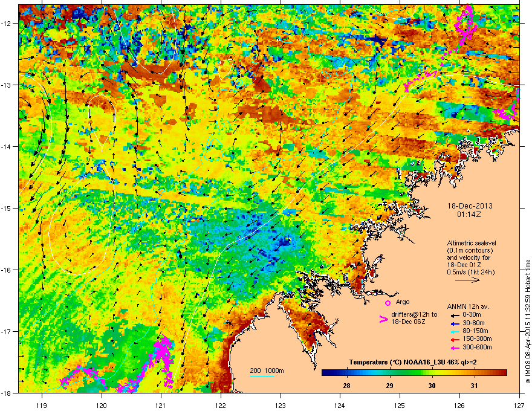Screen dimensions: 532x411
Task: Click the '(0.1m contours)' legend line
Action: (x=470, y=251)
